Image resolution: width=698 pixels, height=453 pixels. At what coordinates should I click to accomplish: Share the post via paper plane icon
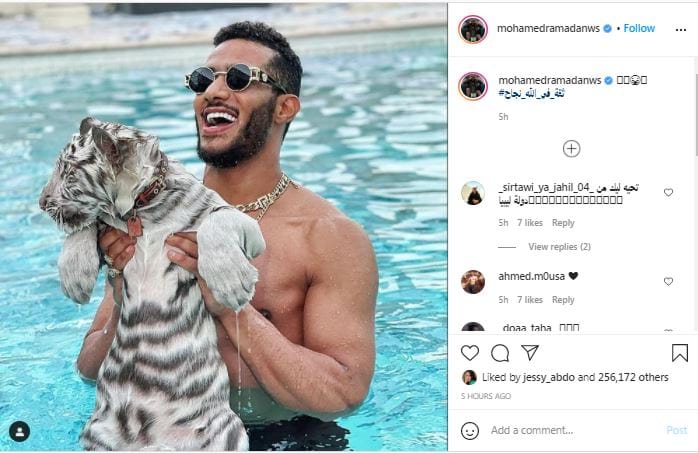(x=530, y=352)
